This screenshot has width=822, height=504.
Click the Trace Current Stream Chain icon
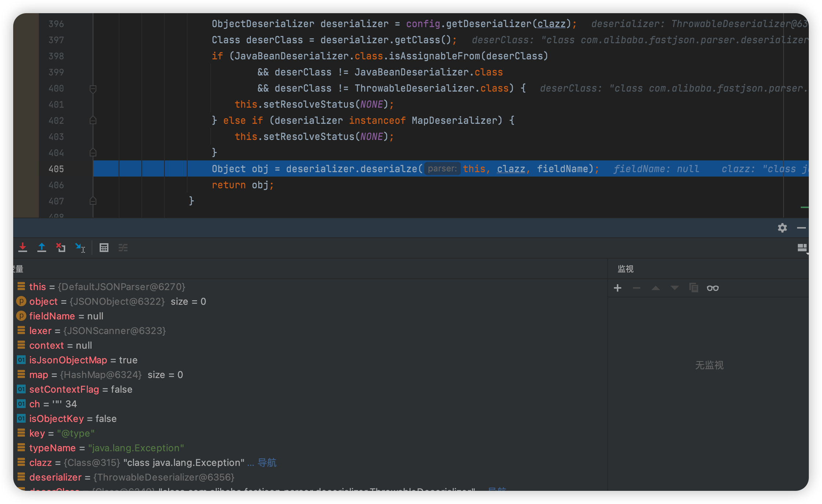(x=123, y=248)
